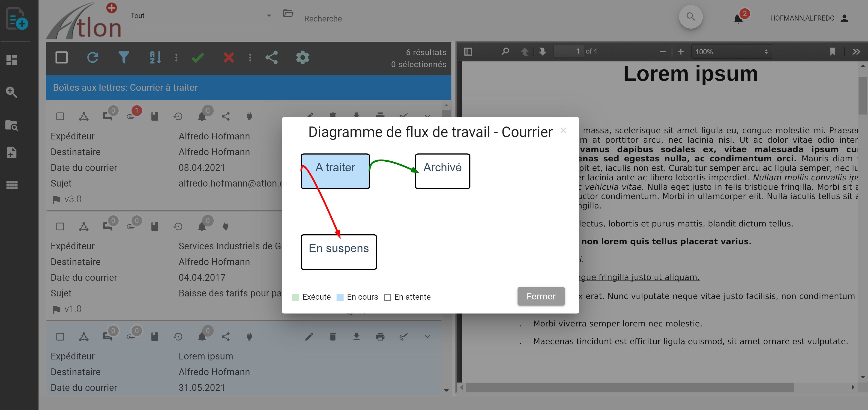Screen dimensions: 868x410
Task: Click the green checkmark validate action
Action: (198, 58)
